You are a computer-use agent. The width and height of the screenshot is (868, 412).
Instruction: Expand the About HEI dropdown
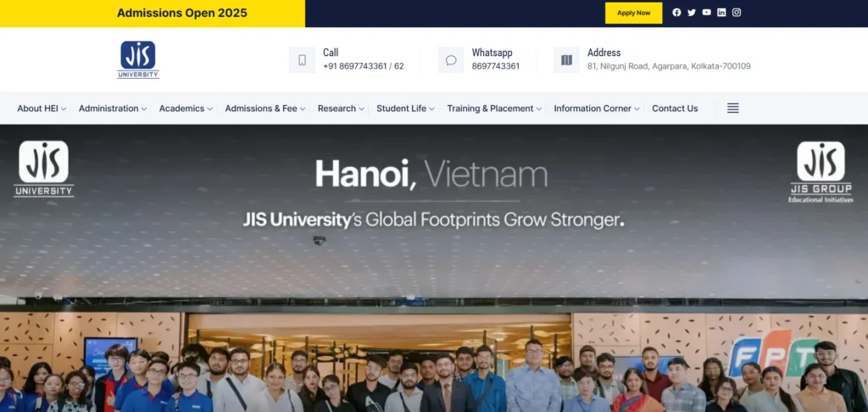coord(42,109)
